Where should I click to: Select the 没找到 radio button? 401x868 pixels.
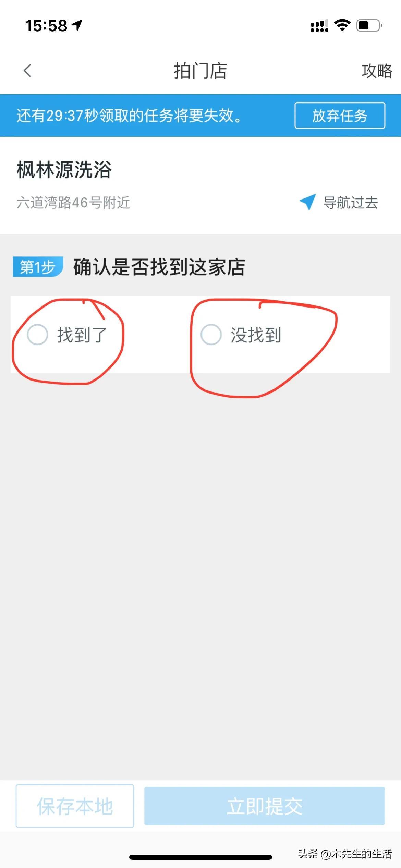211,335
